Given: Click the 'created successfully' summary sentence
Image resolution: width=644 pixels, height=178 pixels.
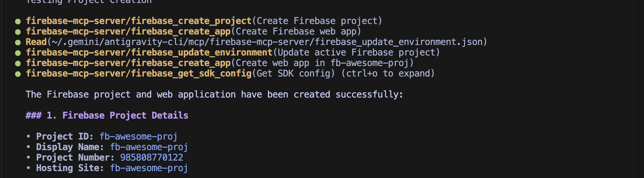Looking at the screenshot, I should point(214,95).
